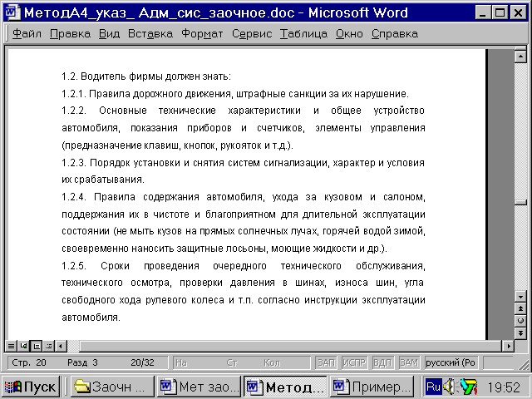532x399 pixels.
Task: Click horizontal scrollbar left arrow
Action: (x=61, y=346)
